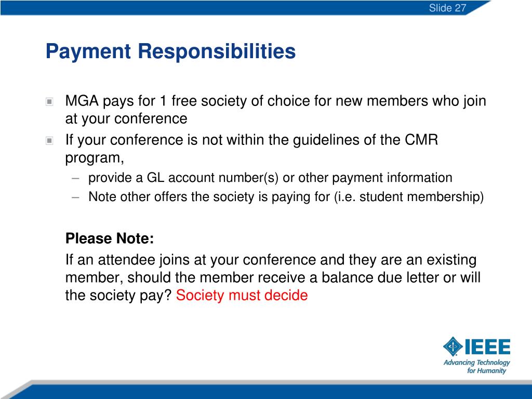Click the 'balance due letter' line
Viewport: 532px width, 399px height.
coord(273,277)
